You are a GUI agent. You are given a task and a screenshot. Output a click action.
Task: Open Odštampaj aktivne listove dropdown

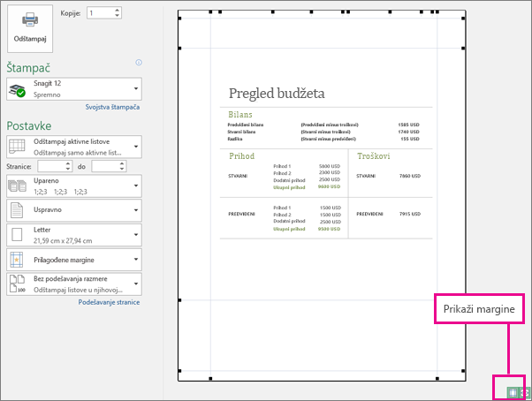tap(74, 147)
